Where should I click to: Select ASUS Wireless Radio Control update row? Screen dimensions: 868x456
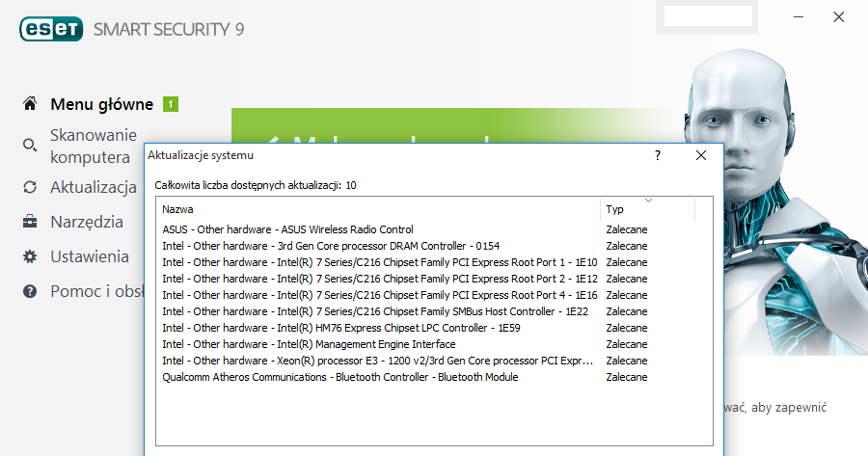[x=434, y=229]
